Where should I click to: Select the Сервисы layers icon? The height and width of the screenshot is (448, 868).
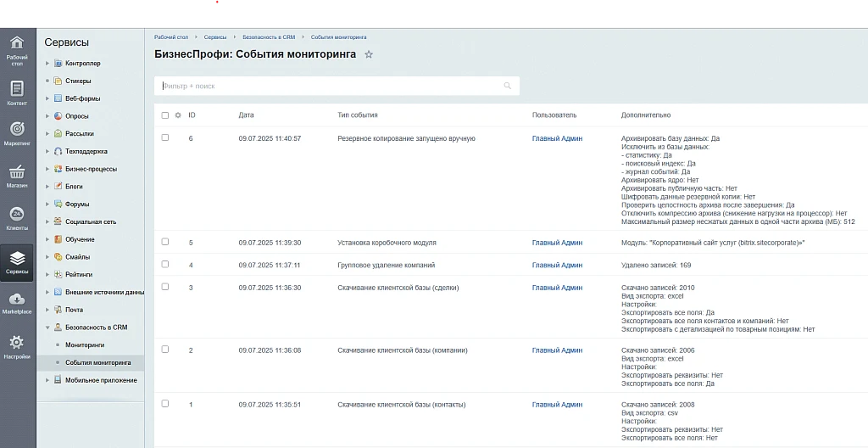click(17, 258)
